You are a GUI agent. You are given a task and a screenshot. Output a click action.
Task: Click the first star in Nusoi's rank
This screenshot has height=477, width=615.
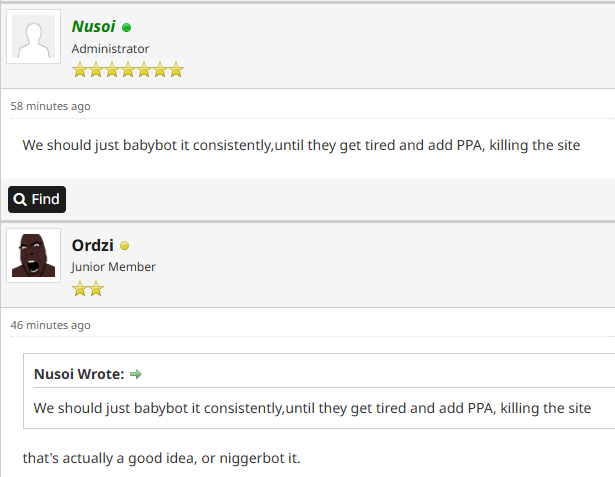pyautogui.click(x=80, y=70)
